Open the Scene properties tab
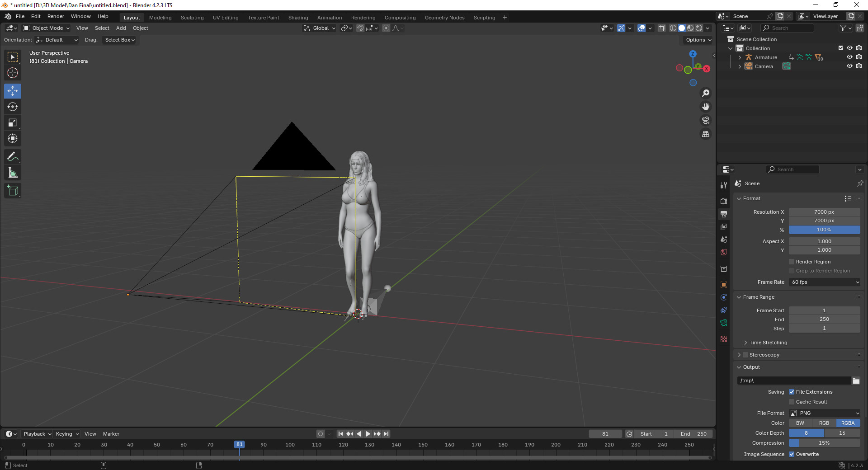Image resolution: width=868 pixels, height=470 pixels. pos(724,240)
